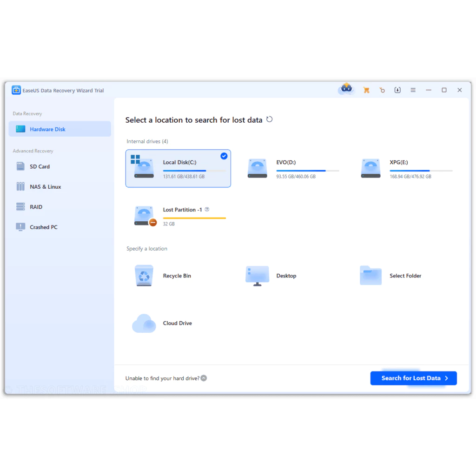Open the shopping cart to purchase
Viewport: 476px width, 476px height.
[x=366, y=90]
